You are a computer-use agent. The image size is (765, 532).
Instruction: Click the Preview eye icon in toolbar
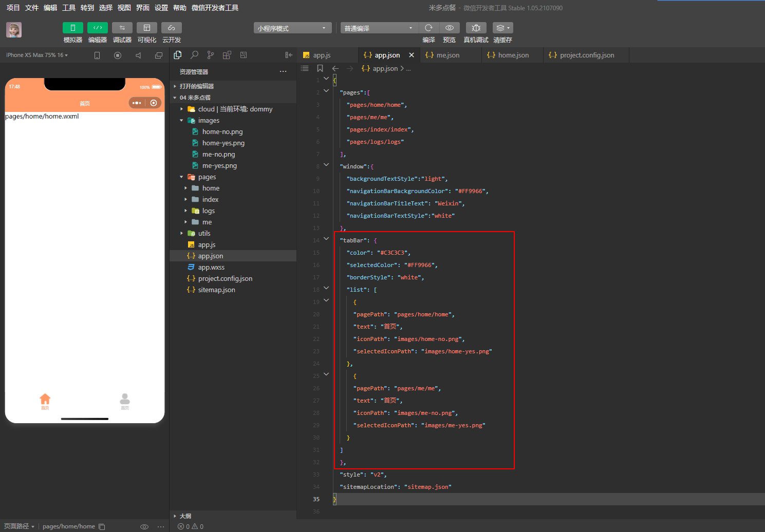449,28
